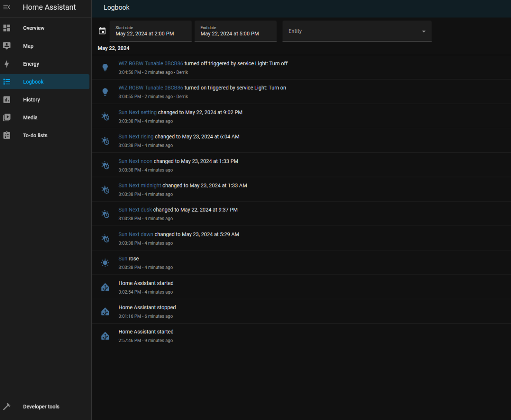Open the Sun Next setting link
The height and width of the screenshot is (420, 511).
[x=137, y=112]
